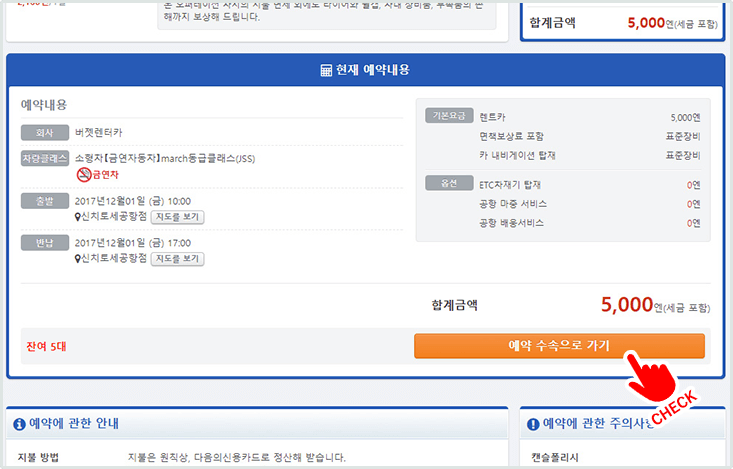Select the 회사 label tag

(x=44, y=132)
